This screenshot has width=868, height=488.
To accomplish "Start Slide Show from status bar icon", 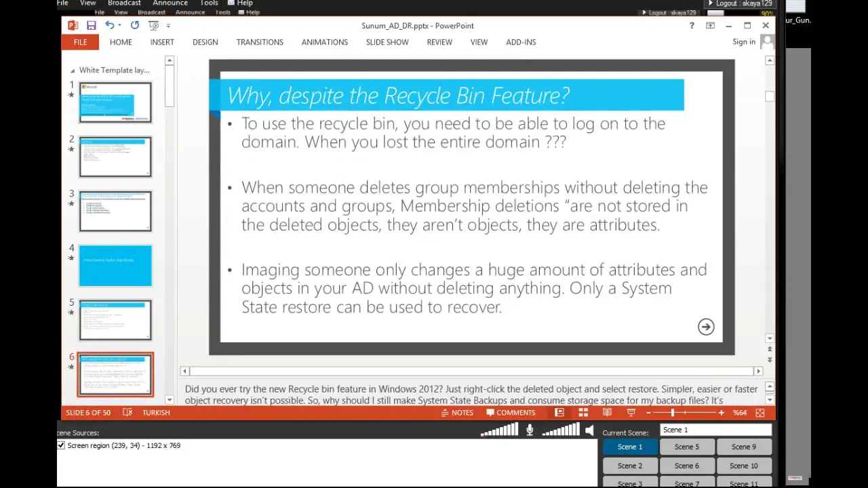I will pos(631,413).
